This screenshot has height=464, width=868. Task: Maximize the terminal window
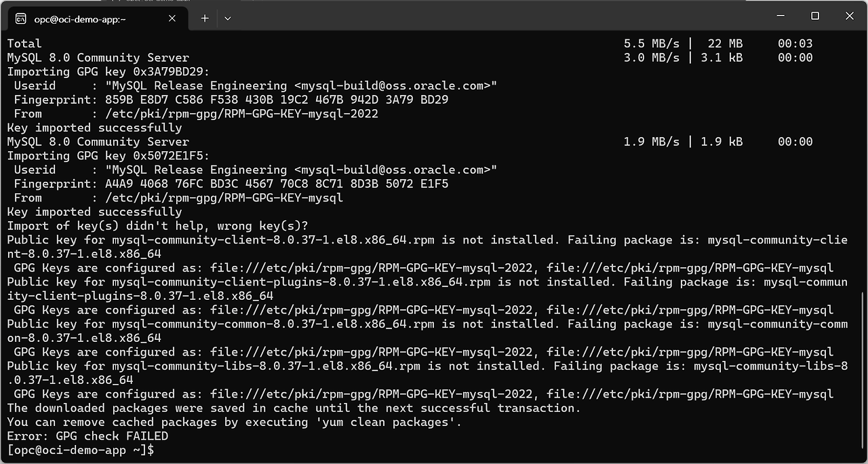pos(815,16)
